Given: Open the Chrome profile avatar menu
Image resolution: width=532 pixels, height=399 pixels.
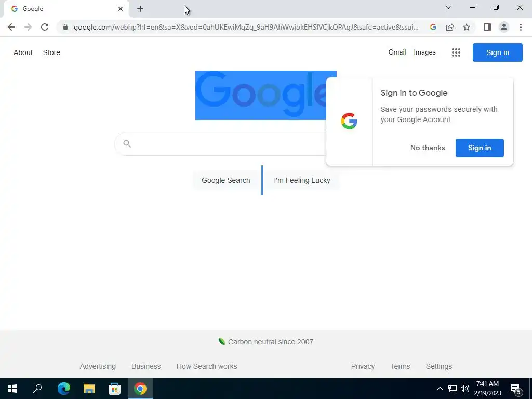Looking at the screenshot, I should tap(504, 27).
